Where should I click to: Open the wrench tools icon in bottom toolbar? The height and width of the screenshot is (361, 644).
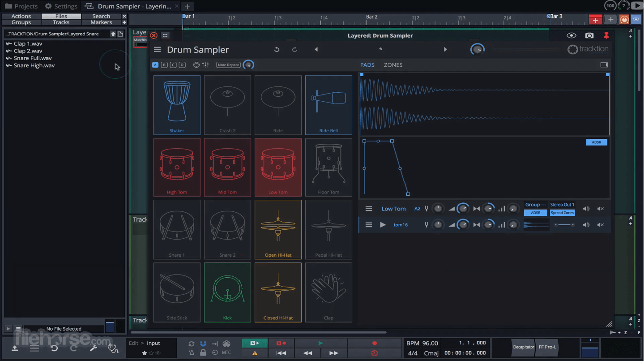[x=94, y=348]
